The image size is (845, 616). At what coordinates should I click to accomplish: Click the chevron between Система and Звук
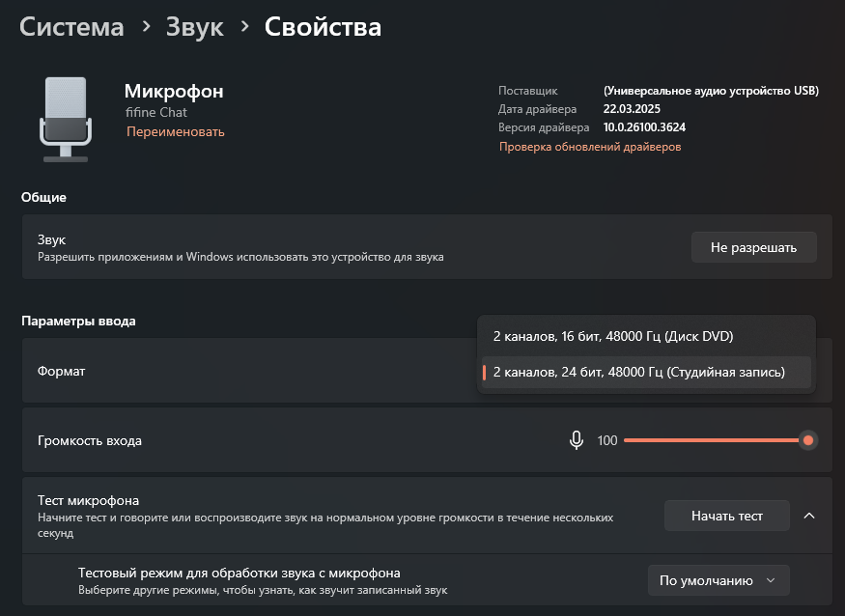146,27
